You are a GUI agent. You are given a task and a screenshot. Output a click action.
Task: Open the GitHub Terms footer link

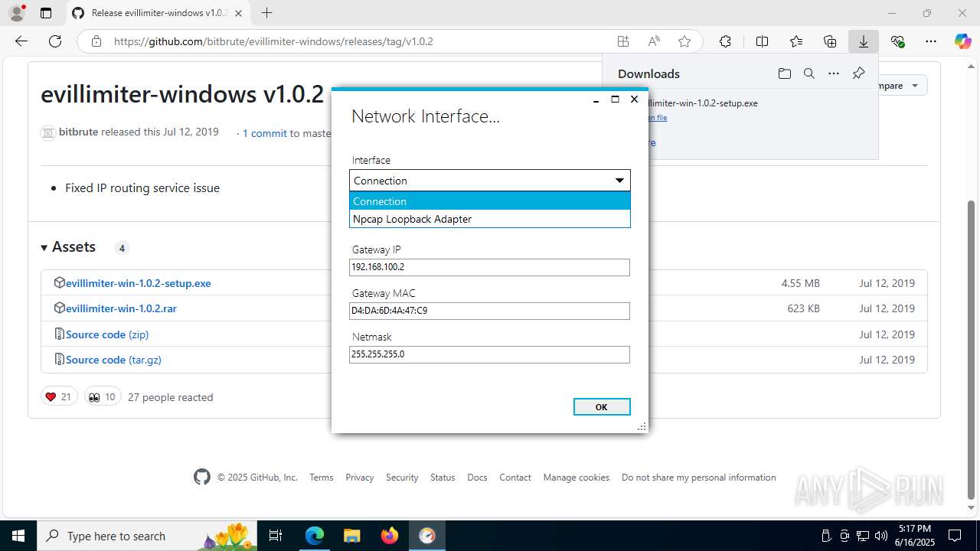[x=322, y=478]
